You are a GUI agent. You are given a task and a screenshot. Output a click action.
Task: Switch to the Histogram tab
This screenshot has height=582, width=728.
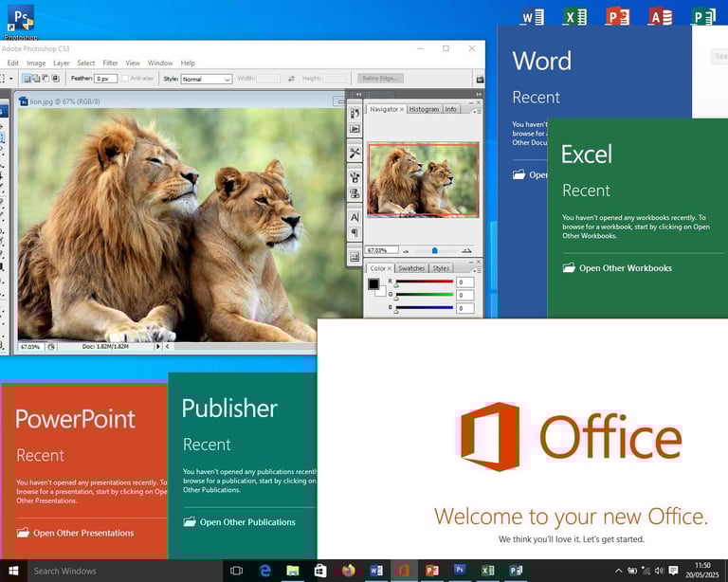[x=424, y=109]
